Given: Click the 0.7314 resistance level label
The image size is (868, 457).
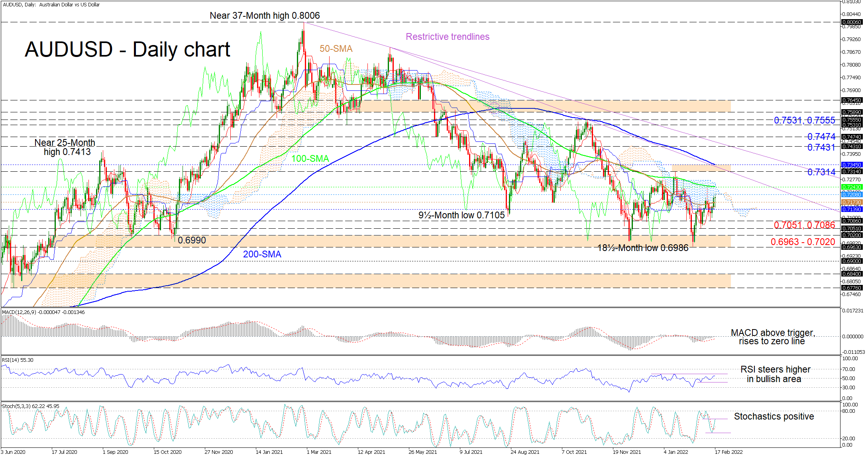Looking at the screenshot, I should click(821, 172).
